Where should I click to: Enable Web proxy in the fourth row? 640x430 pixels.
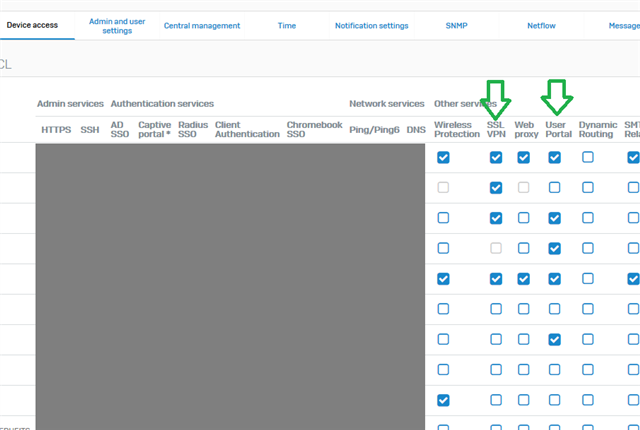pyautogui.click(x=524, y=248)
